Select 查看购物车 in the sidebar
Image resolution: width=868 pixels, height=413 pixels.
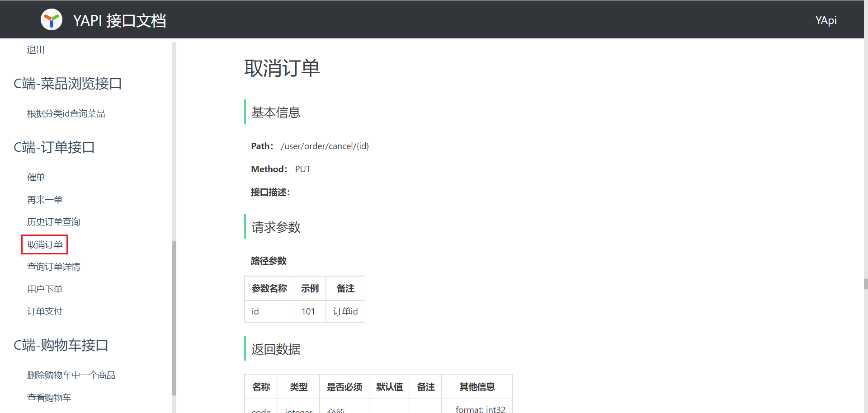49,398
